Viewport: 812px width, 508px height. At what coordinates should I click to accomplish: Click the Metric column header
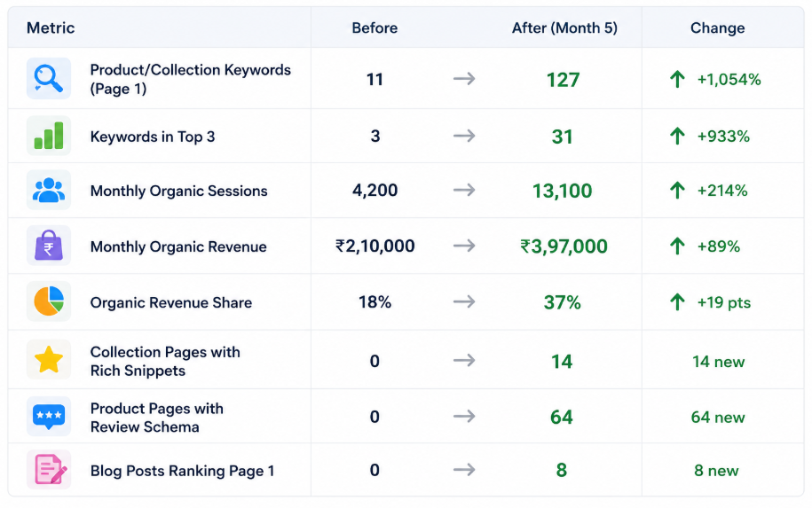tap(51, 28)
